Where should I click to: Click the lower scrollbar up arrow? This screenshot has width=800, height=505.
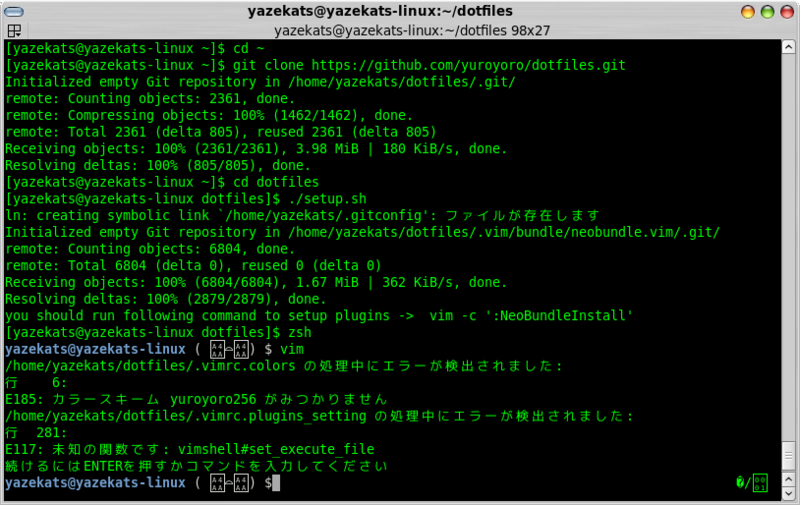pos(788,480)
